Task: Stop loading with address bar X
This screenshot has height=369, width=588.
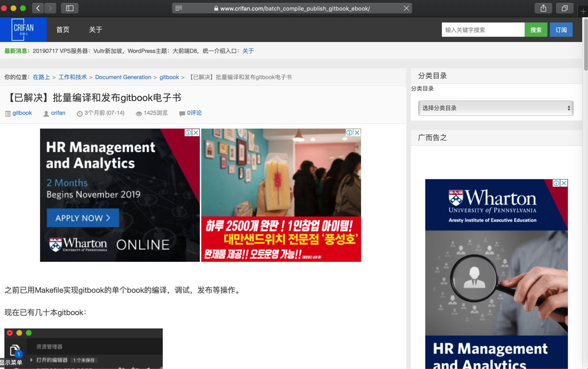Action: tap(406, 8)
